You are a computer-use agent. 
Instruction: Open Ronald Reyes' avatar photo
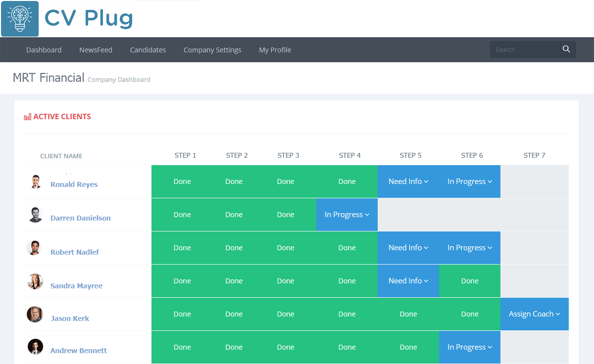35,182
